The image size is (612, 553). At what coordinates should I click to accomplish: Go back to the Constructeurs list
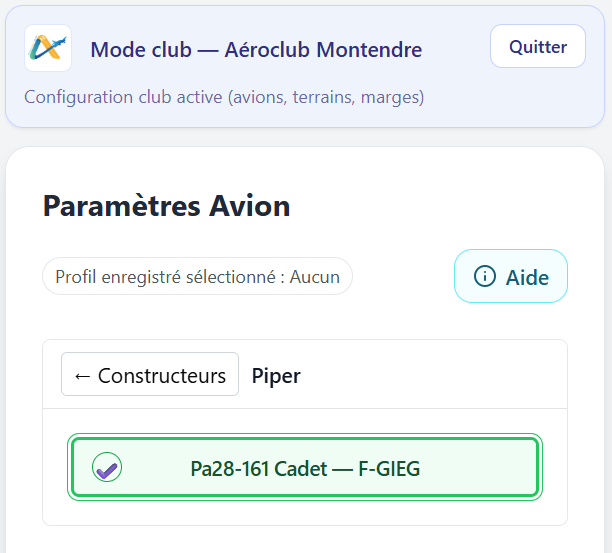150,375
